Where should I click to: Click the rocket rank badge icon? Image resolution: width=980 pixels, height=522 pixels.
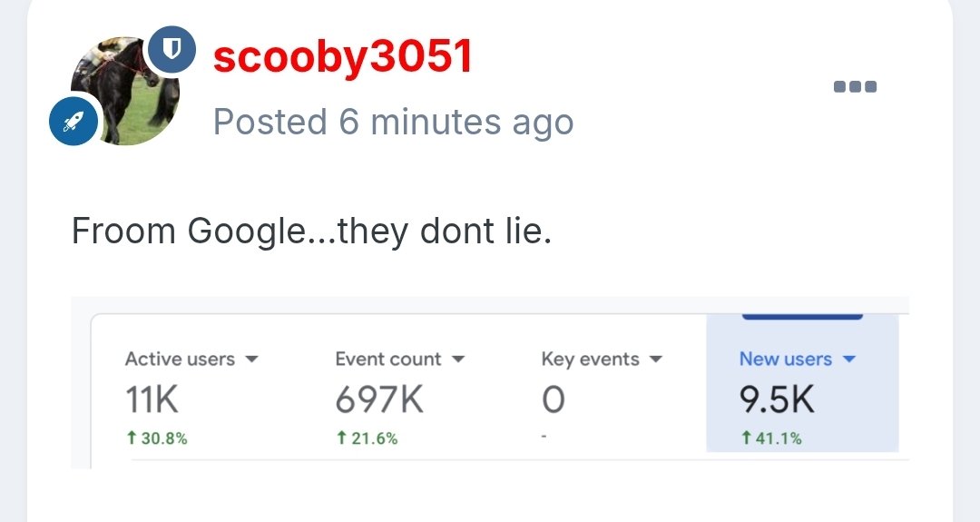pyautogui.click(x=73, y=121)
